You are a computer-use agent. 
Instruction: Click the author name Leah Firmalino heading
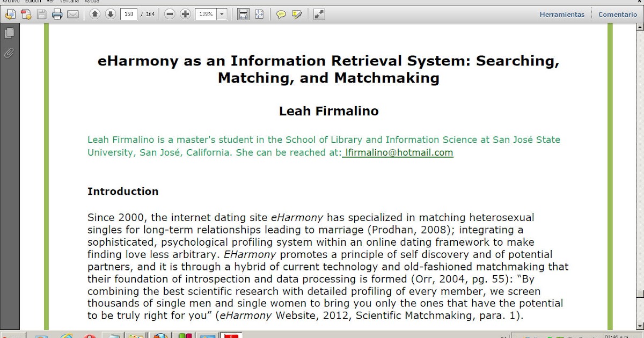coord(329,111)
